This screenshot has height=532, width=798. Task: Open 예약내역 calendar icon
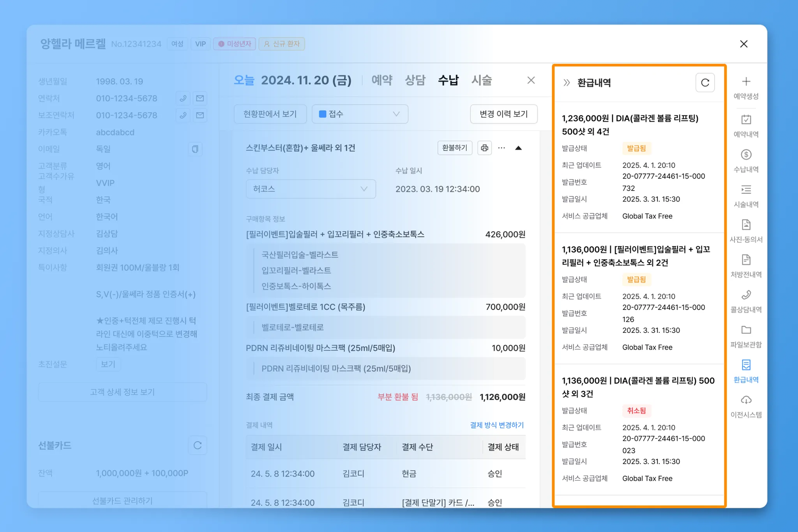[x=746, y=120]
